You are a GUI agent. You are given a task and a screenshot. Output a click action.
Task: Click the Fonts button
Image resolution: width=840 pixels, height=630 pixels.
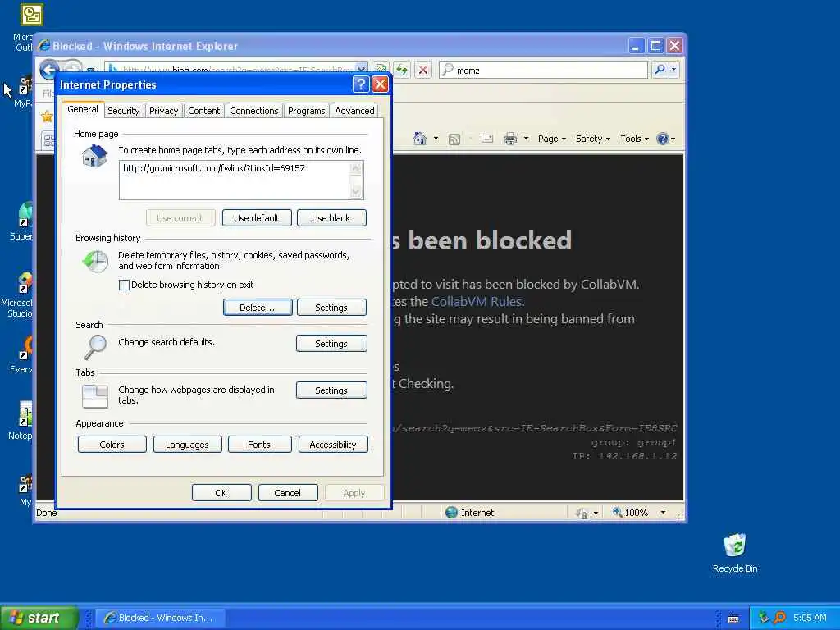click(259, 445)
